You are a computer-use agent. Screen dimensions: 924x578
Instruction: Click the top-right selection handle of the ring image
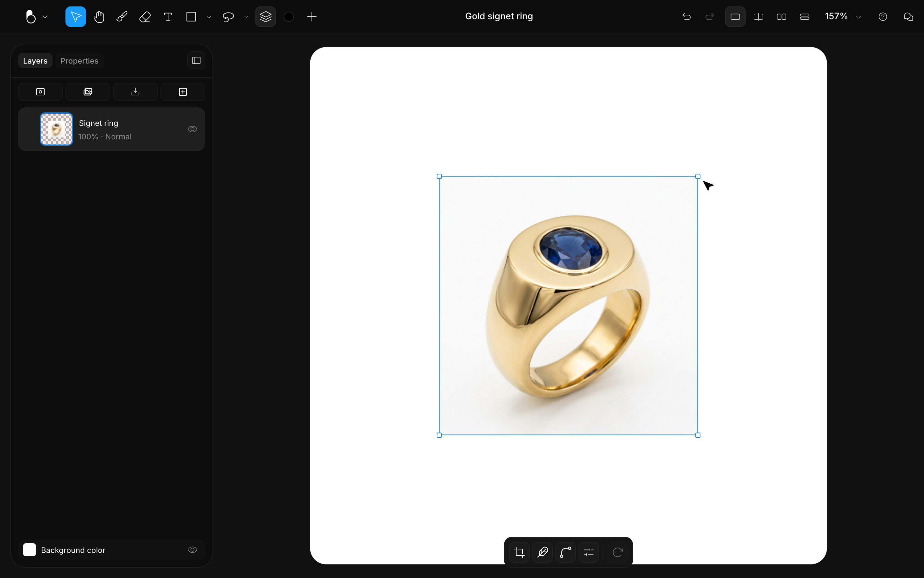click(698, 177)
